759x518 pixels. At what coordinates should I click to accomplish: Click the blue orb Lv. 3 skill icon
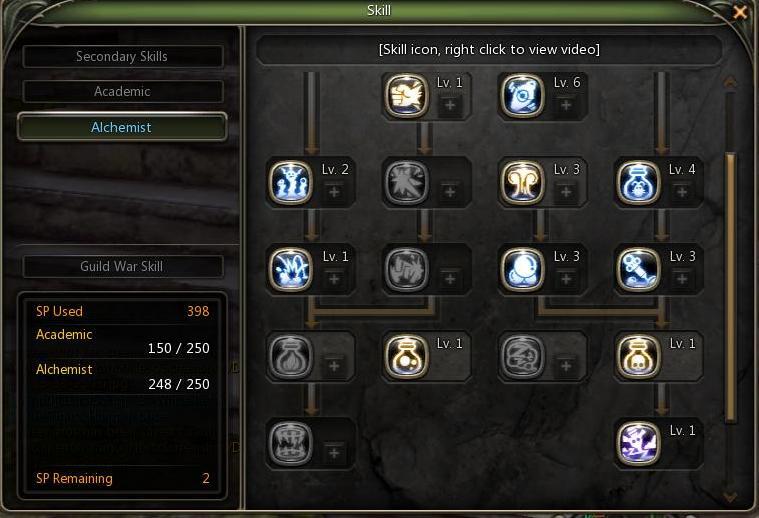(x=522, y=270)
